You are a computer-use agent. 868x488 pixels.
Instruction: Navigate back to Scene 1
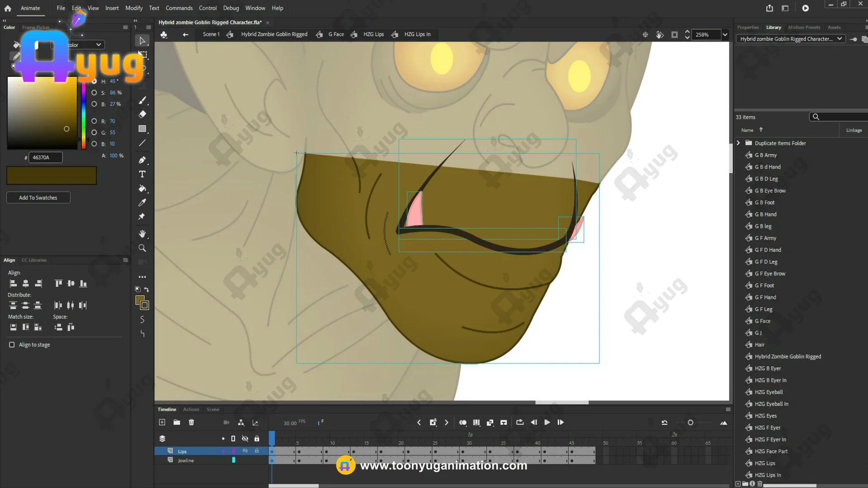pyautogui.click(x=211, y=34)
